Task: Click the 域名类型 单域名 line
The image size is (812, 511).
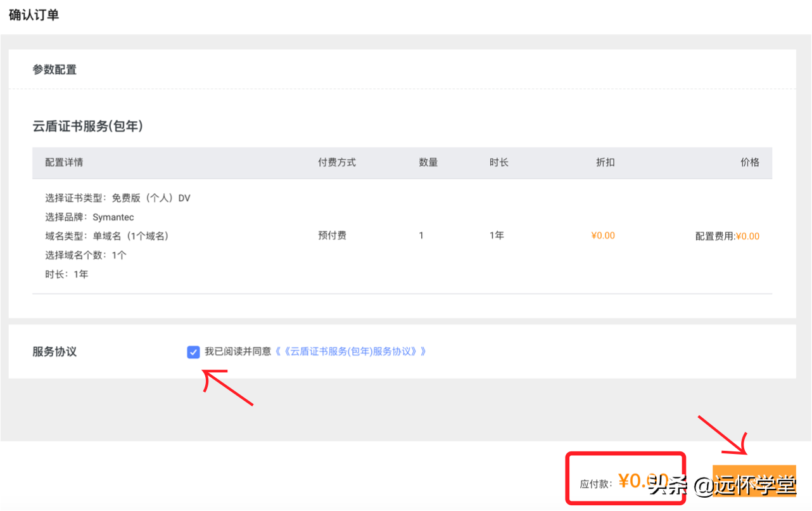Action: [106, 236]
